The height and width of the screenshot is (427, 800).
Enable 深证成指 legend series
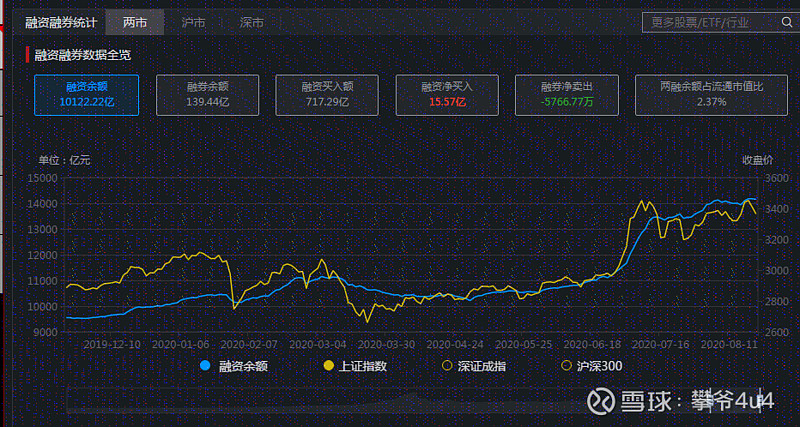pos(474,366)
